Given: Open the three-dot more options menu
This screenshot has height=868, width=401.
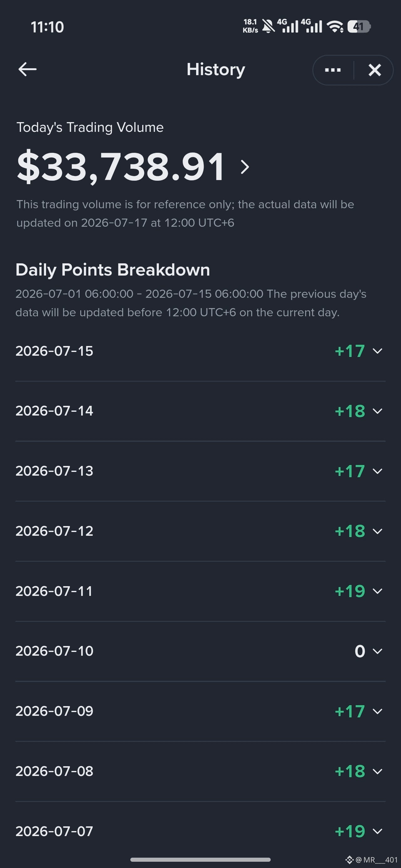Looking at the screenshot, I should point(332,70).
